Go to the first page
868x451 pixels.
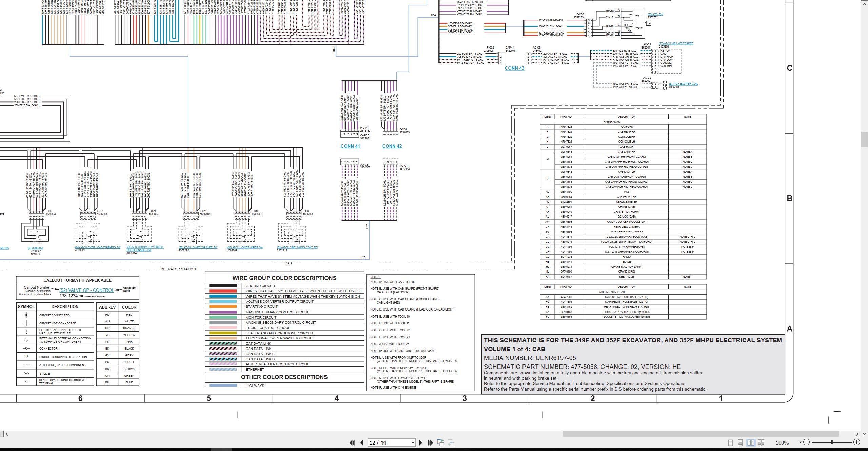point(352,443)
